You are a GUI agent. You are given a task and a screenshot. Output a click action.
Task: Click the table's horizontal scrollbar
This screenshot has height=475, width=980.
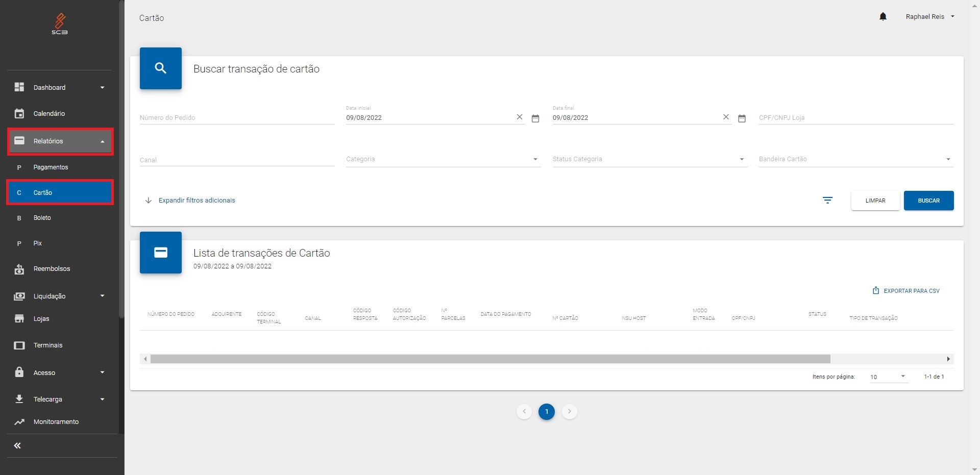pyautogui.click(x=490, y=359)
